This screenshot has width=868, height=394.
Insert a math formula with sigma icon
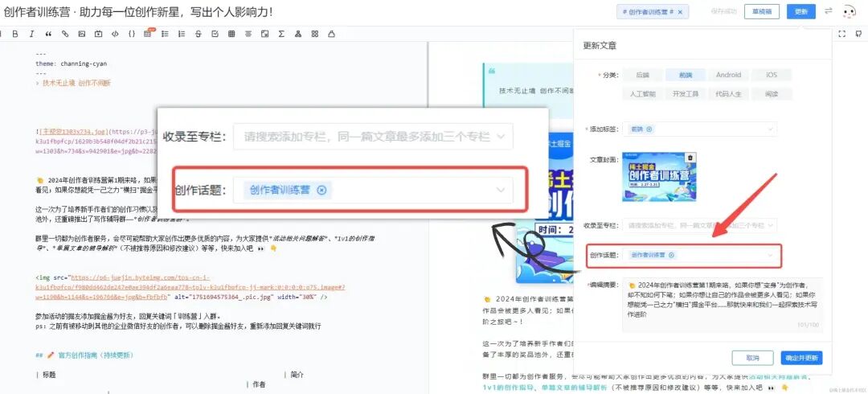(281, 35)
